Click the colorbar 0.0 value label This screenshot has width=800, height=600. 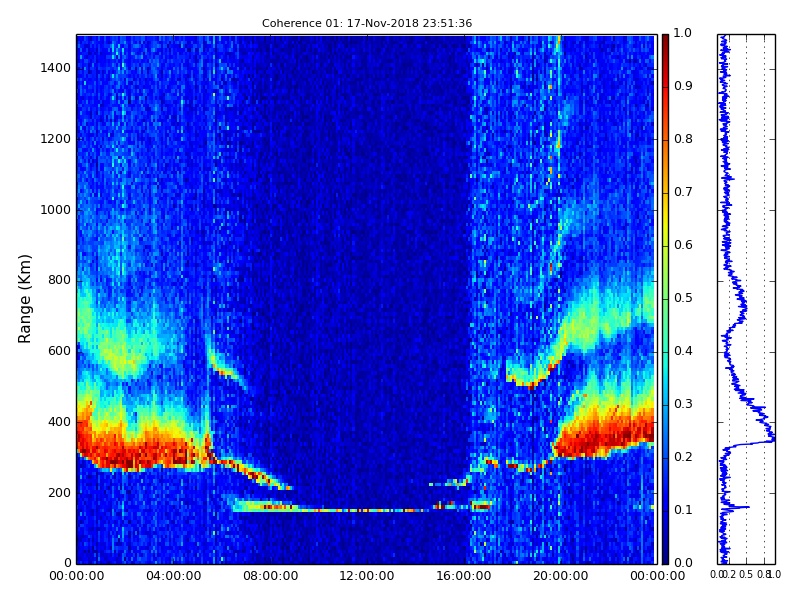[683, 563]
